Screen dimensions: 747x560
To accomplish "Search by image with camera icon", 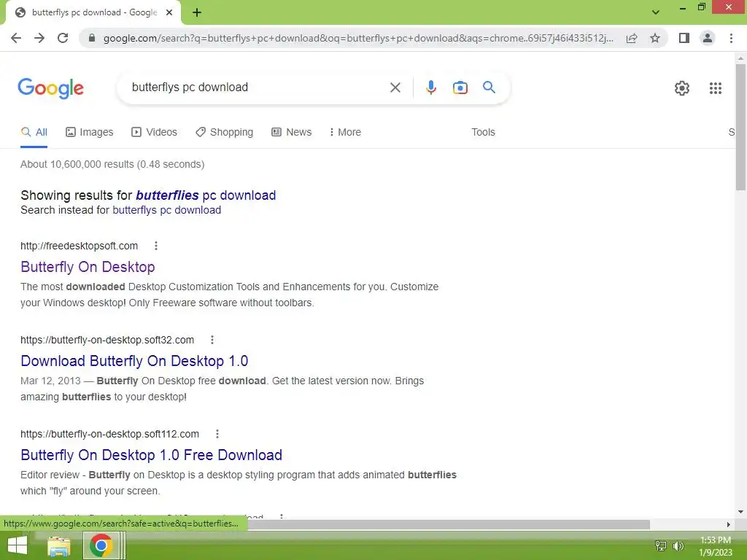I will [460, 87].
